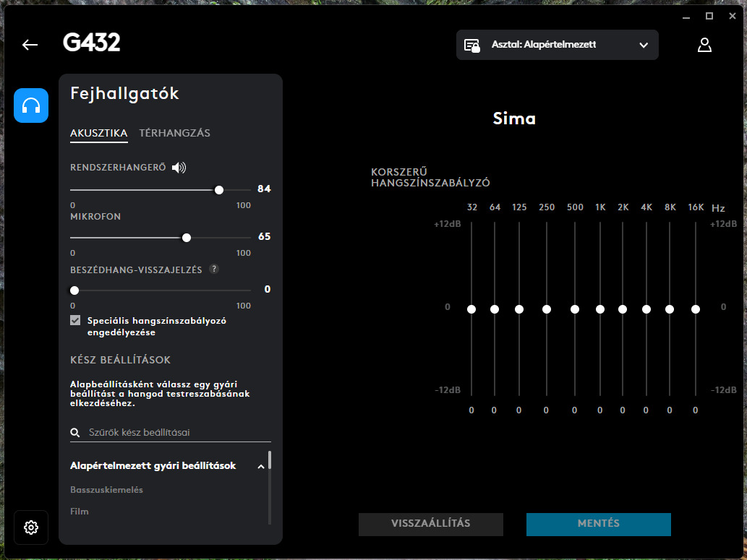
Task: Go back using the left arrow icon
Action: tap(30, 45)
